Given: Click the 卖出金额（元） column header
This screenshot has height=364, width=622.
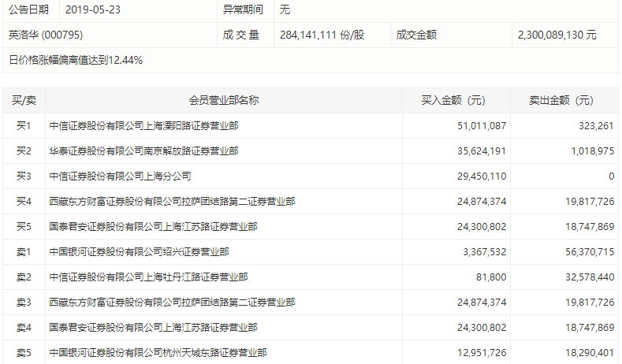Looking at the screenshot, I should point(561,100).
